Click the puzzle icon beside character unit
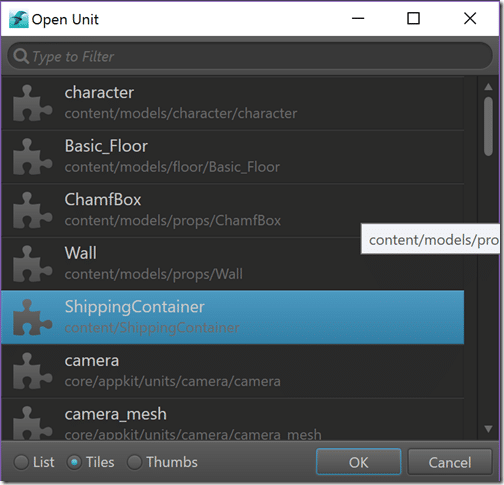 click(32, 103)
